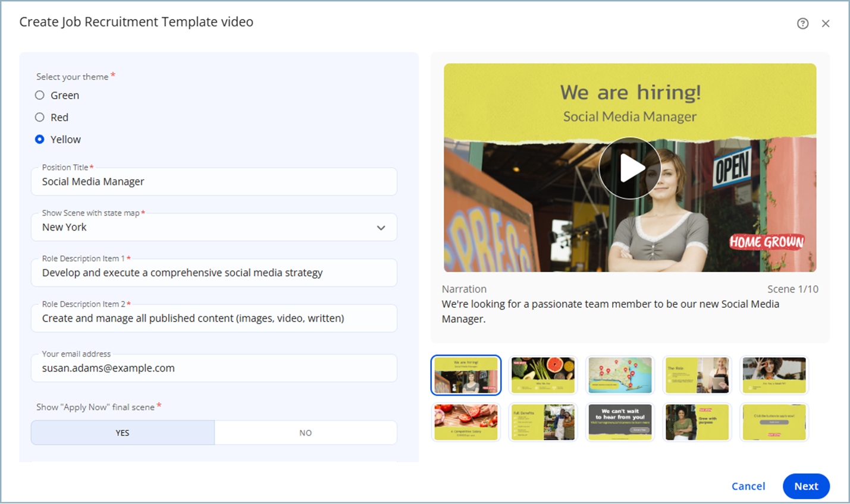Edit Role Description Item 2 text
Image resolution: width=850 pixels, height=504 pixels.
(214, 318)
